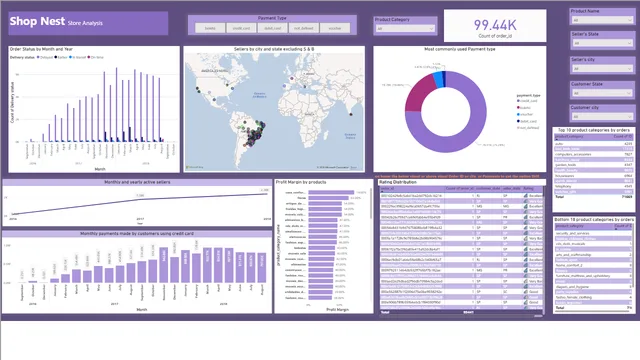
Task: Click the seller cluster over Brazil on map
Action: click(x=255, y=136)
